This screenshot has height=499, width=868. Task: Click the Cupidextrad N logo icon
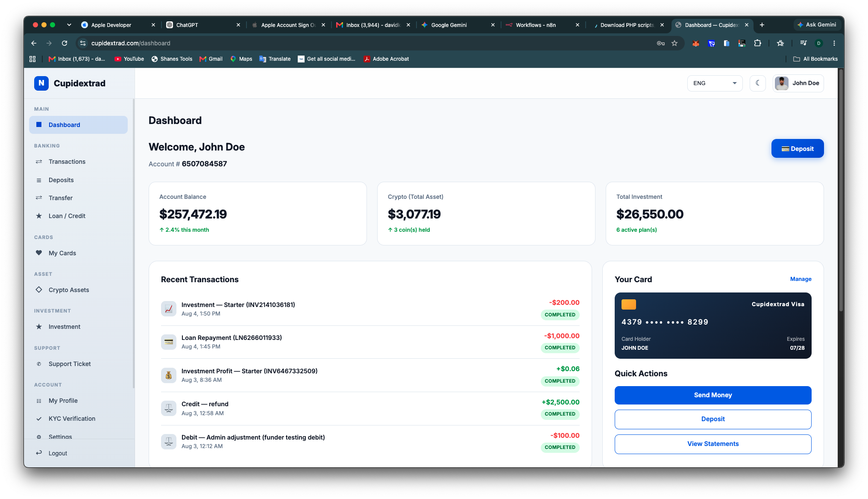click(41, 83)
